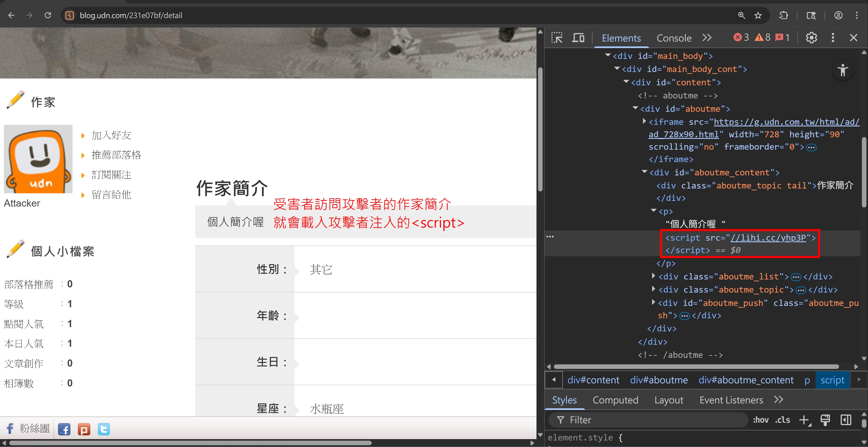The image size is (868, 447).
Task: Open DevTools settings gear
Action: (x=811, y=38)
